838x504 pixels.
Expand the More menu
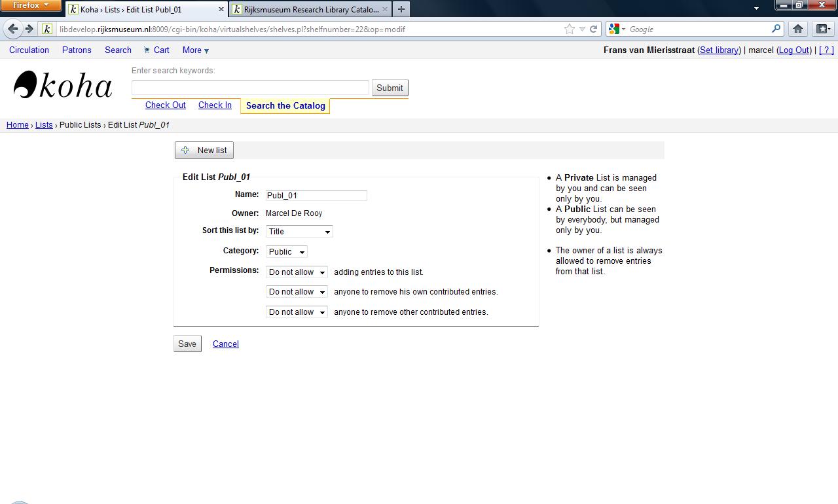(x=195, y=50)
